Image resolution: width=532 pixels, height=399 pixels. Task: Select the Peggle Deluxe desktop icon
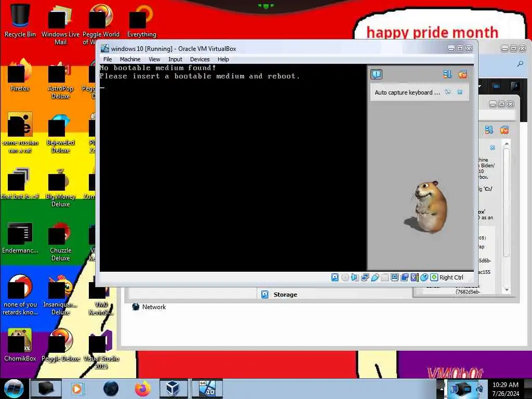click(60, 345)
